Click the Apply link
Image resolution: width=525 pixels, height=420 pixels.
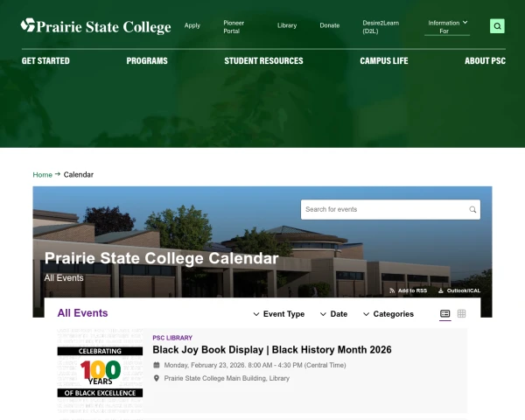tap(192, 25)
